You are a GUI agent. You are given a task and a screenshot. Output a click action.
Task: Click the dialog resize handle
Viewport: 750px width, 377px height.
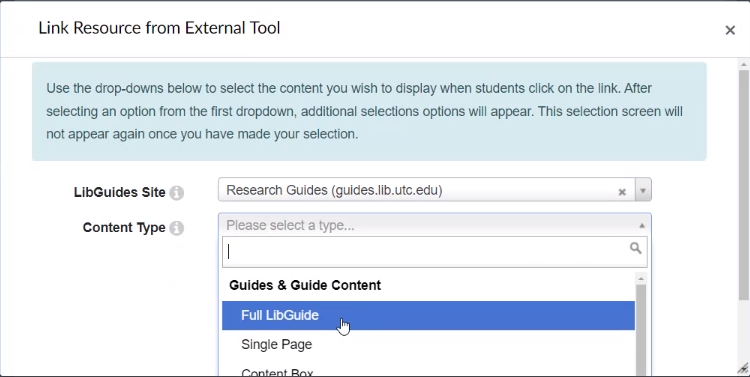743,368
